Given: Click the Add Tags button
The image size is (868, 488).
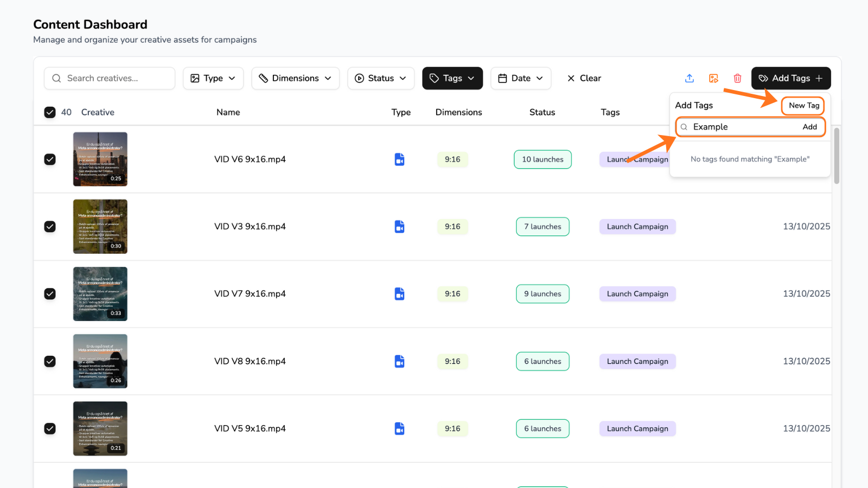Looking at the screenshot, I should (x=791, y=78).
